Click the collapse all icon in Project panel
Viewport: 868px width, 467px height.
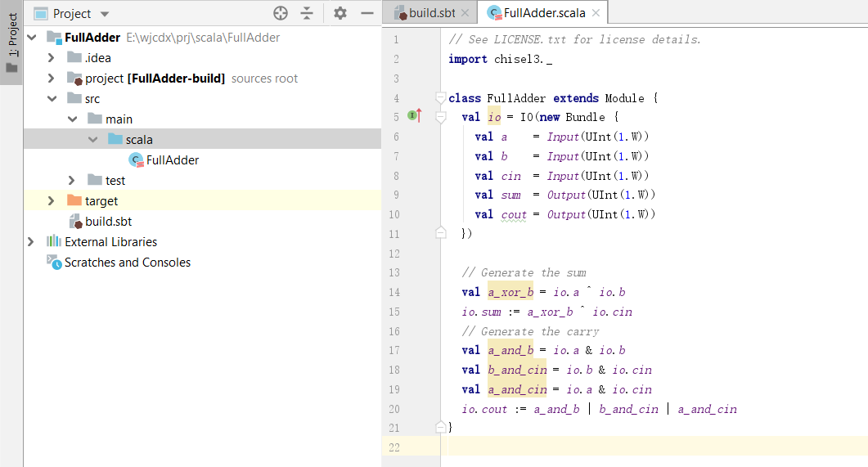307,13
